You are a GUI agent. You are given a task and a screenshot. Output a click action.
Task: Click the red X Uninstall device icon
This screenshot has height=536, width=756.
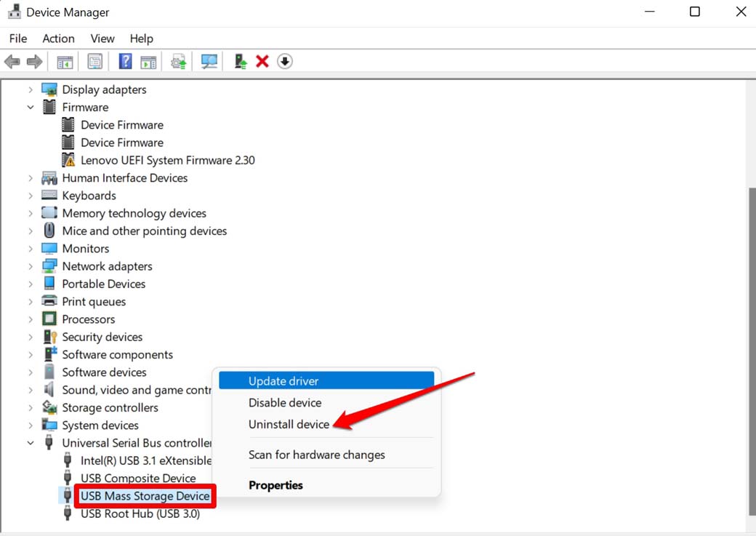(262, 62)
